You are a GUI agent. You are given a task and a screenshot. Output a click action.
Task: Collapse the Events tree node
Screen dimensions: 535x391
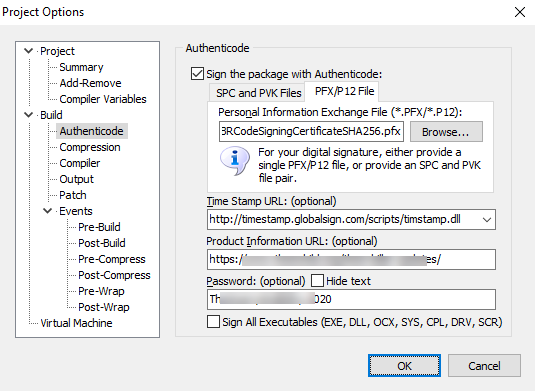click(x=48, y=211)
